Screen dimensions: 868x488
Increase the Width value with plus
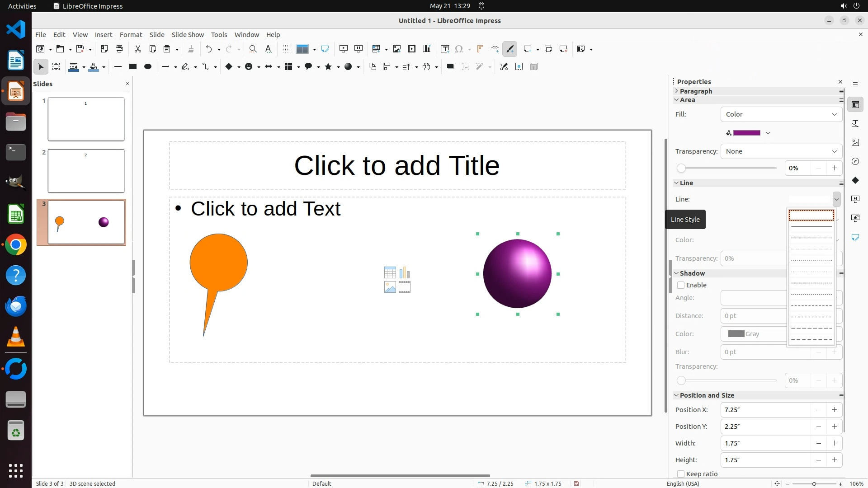834,443
